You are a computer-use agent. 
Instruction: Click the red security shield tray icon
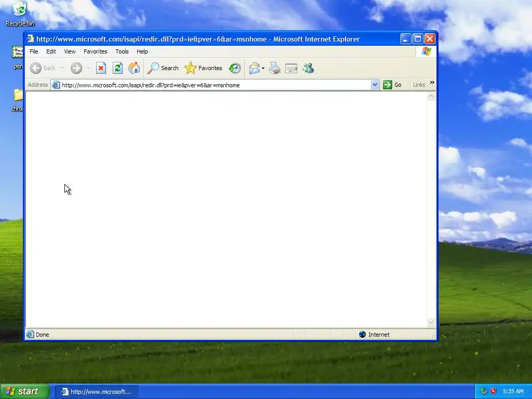(x=494, y=392)
